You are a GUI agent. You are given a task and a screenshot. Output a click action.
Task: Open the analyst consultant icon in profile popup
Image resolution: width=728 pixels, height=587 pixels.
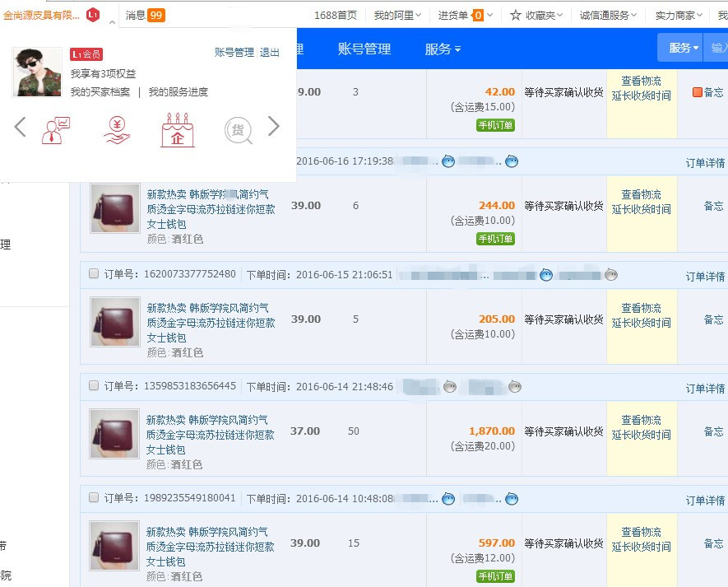tap(55, 130)
